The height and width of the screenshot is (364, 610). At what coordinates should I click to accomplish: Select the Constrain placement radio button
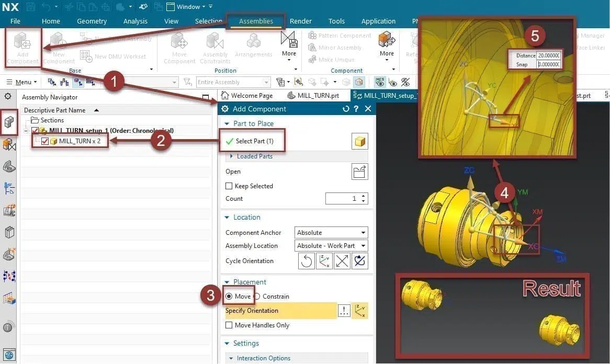tap(257, 297)
